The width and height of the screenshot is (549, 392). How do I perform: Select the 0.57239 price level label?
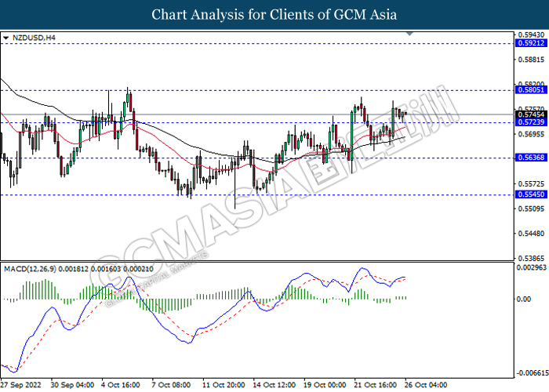click(x=531, y=122)
